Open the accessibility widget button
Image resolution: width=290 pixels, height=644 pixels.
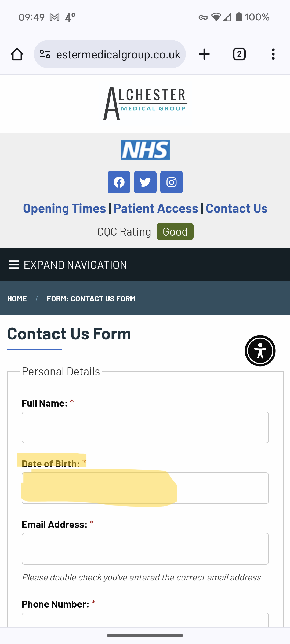[260, 351]
